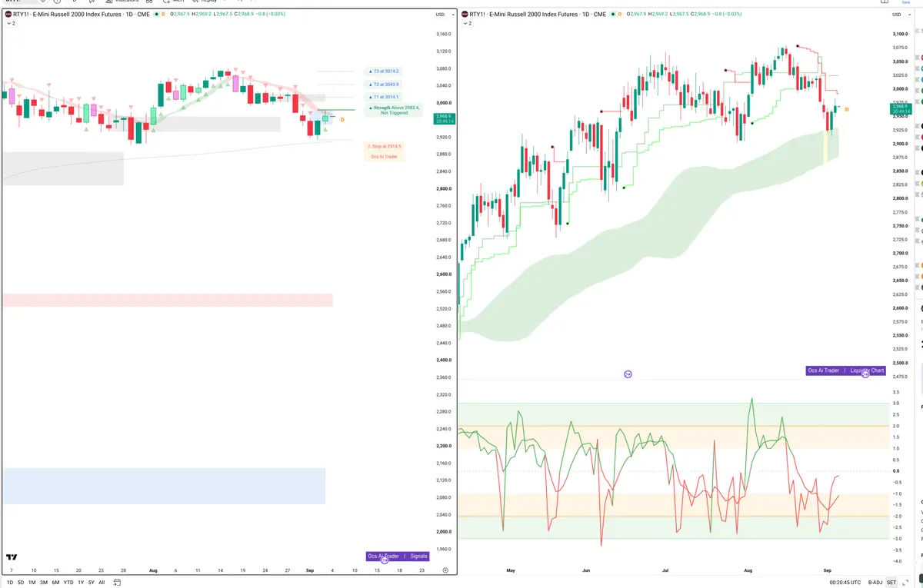The height and width of the screenshot is (588, 923).
Task: Select the 5D time range
Action: [x=21, y=583]
